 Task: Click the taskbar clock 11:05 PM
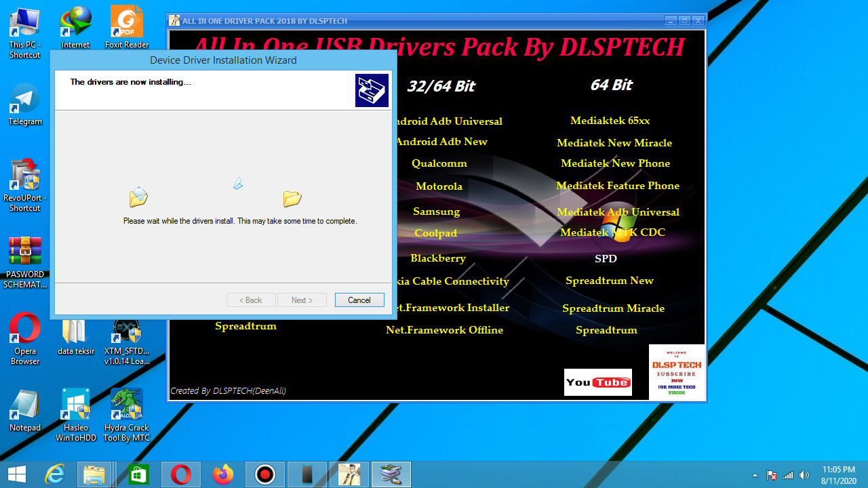pyautogui.click(x=838, y=474)
